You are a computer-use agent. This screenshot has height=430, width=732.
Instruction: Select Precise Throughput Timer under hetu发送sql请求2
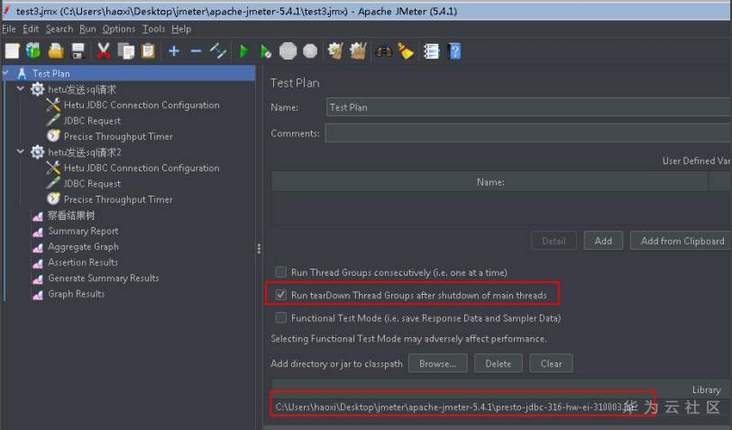118,199
